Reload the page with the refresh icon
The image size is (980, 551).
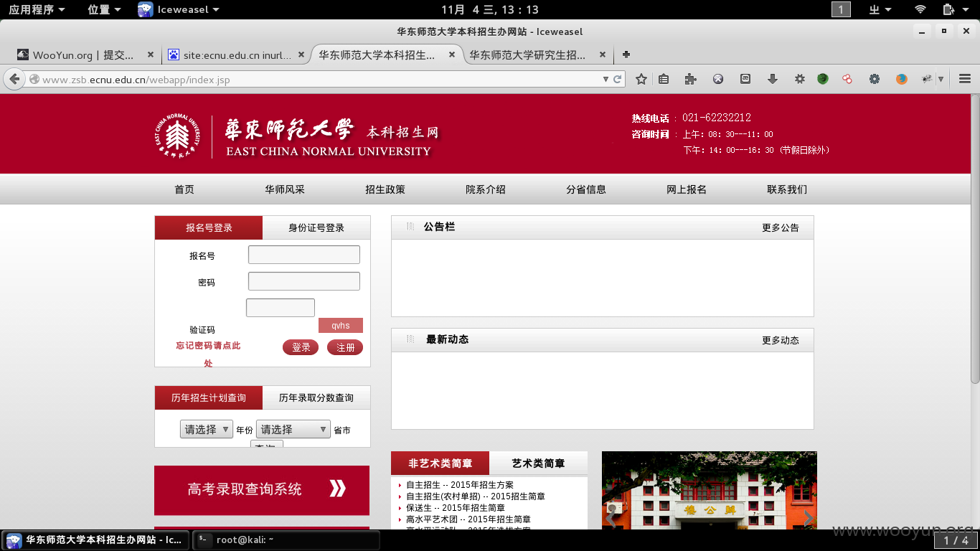(618, 80)
